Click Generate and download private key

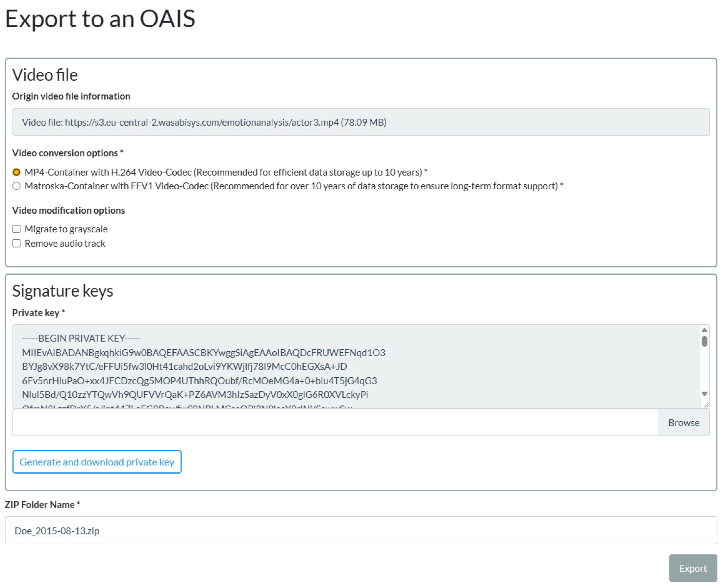click(x=97, y=462)
